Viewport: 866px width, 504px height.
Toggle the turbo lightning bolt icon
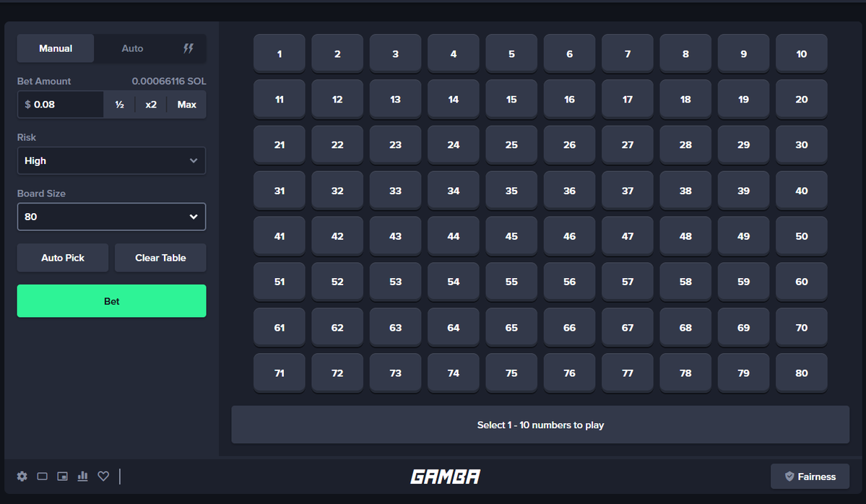(189, 48)
